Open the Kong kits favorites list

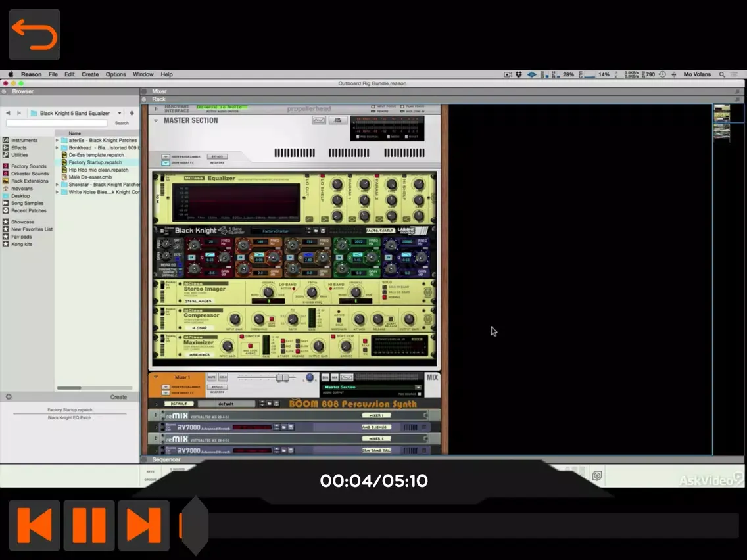pyautogui.click(x=22, y=244)
